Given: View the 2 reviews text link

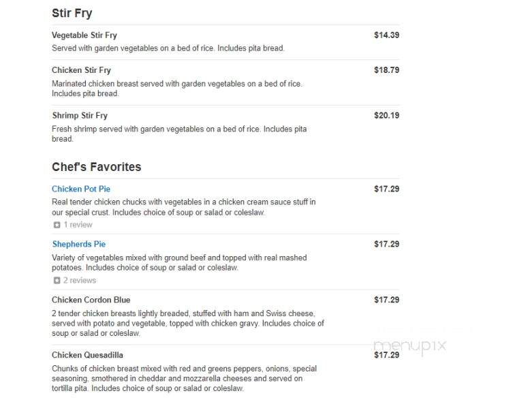Looking at the screenshot, I should click(x=80, y=280).
